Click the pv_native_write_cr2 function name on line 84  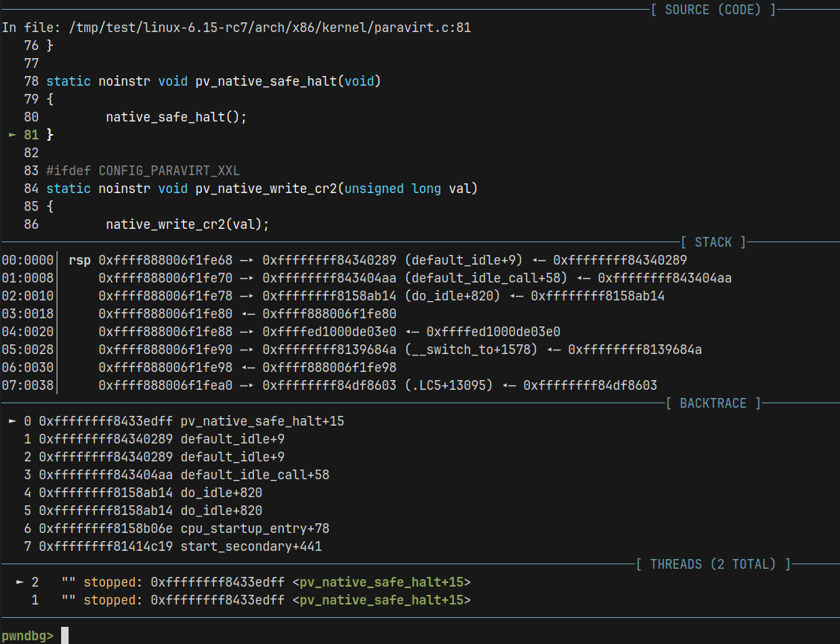point(265,189)
